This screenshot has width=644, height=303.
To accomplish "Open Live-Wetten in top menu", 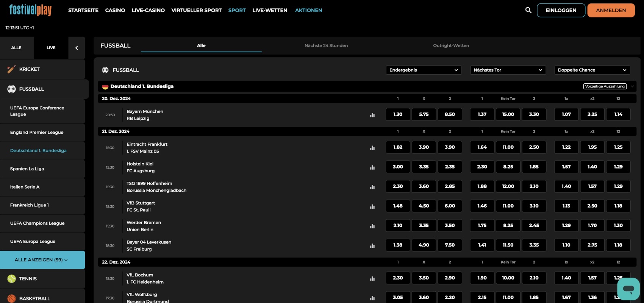I will [270, 10].
